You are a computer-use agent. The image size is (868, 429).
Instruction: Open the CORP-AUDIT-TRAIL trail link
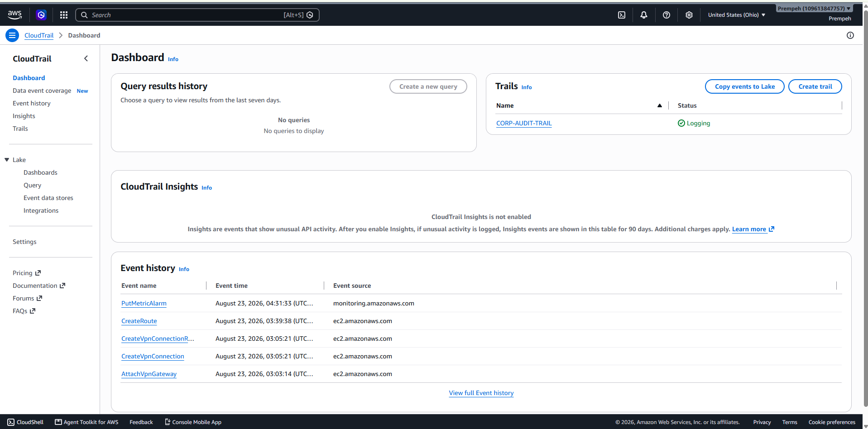[x=524, y=123]
